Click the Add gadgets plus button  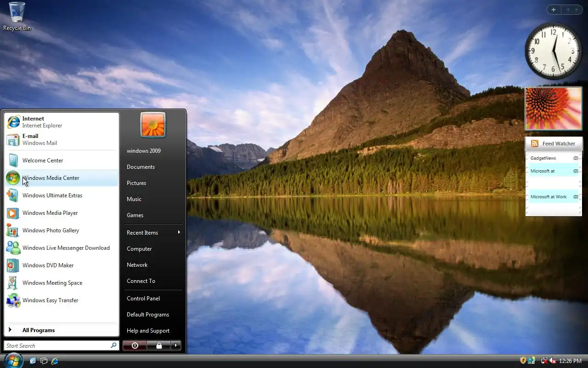(554, 10)
